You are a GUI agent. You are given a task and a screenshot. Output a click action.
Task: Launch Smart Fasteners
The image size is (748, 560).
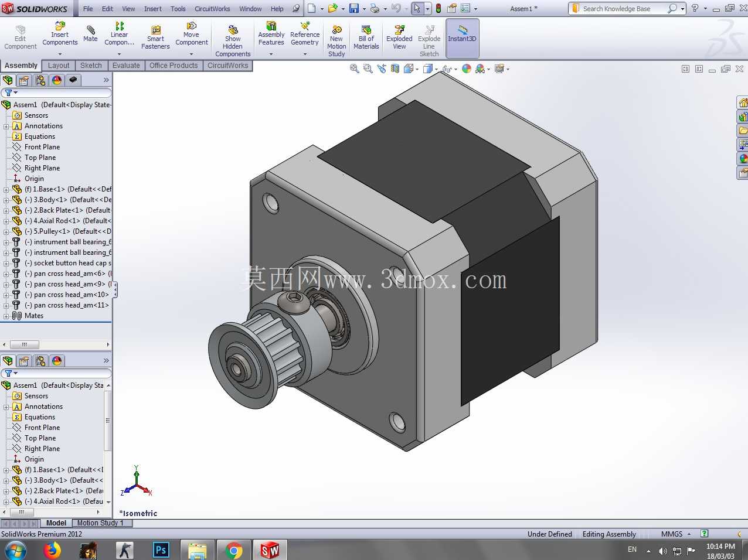point(155,37)
